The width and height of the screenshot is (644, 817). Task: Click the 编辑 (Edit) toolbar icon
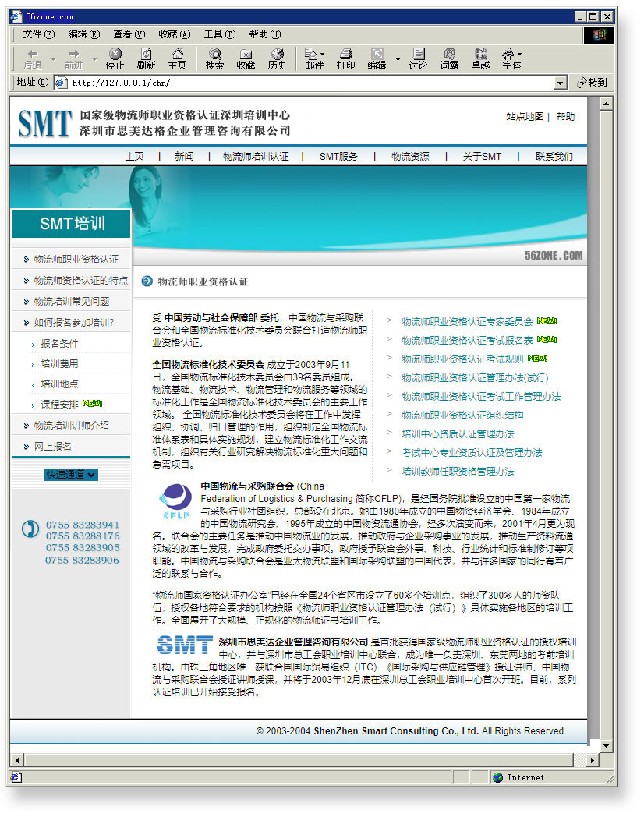(376, 58)
